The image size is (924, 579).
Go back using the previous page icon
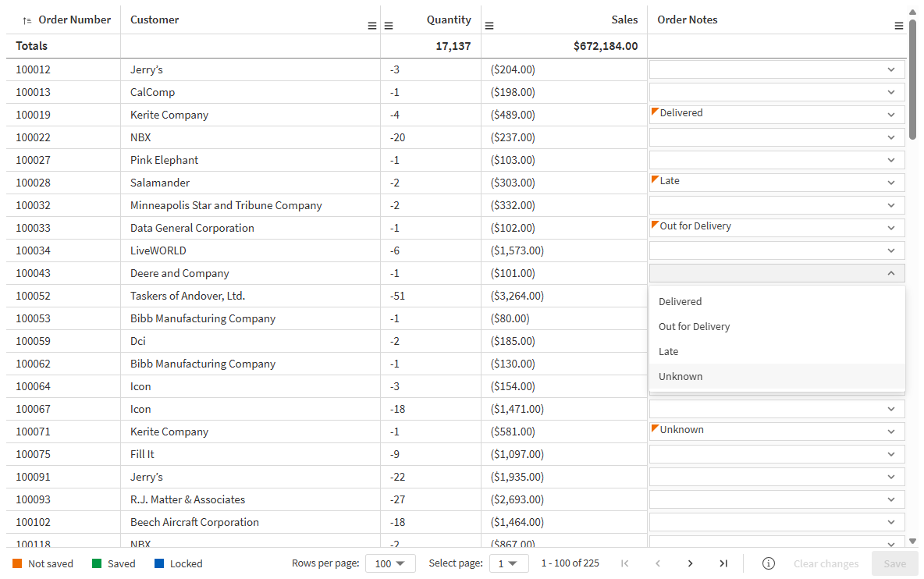pyautogui.click(x=657, y=563)
